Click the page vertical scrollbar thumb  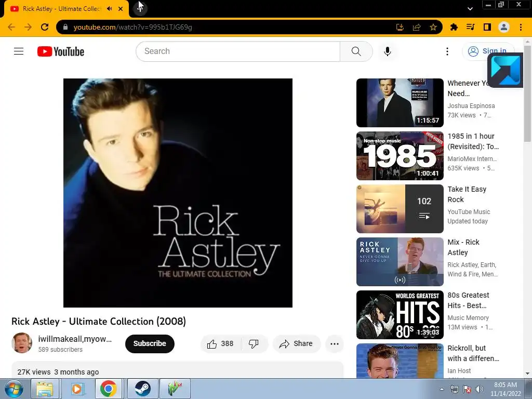527,94
